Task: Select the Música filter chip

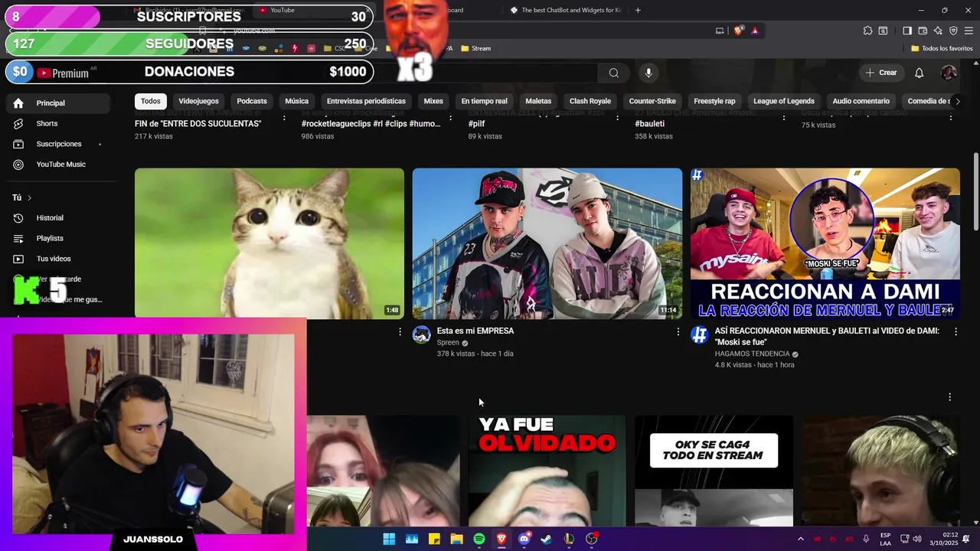Action: tap(297, 101)
